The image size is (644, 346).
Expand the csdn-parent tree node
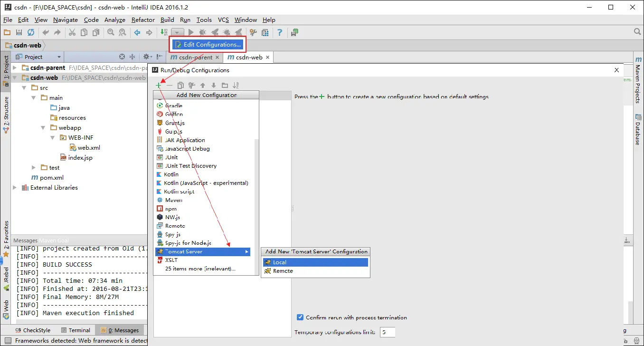tap(15, 68)
